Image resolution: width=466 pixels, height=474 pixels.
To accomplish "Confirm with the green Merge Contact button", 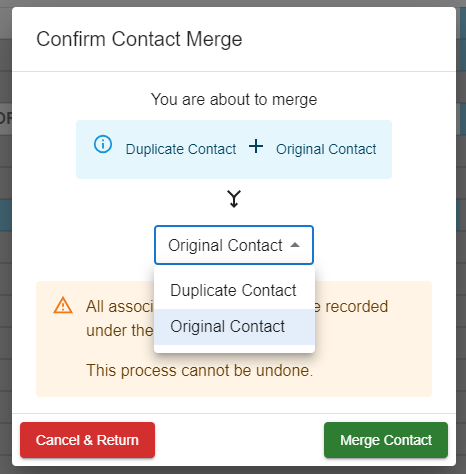I will pos(386,440).
